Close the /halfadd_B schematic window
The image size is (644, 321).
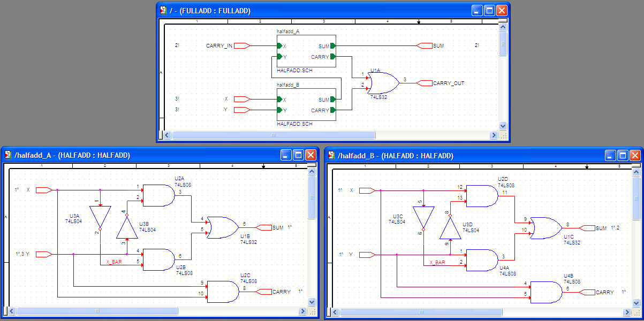[x=635, y=155]
